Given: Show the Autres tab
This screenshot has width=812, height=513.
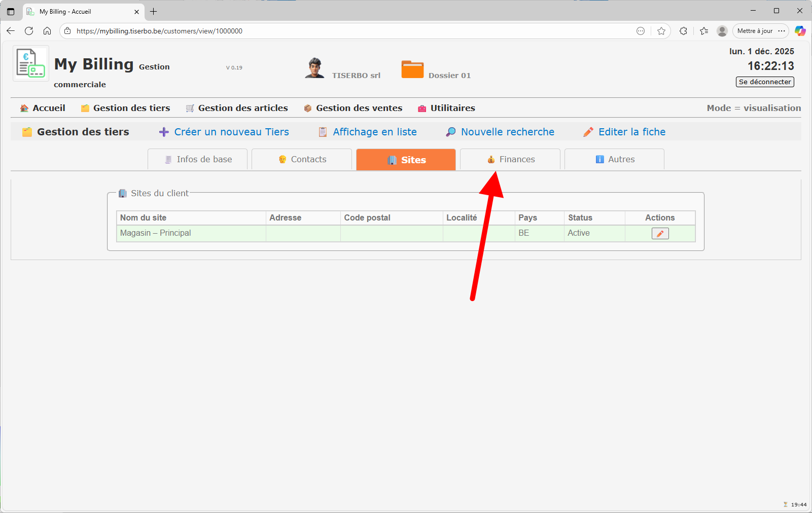Looking at the screenshot, I should click(x=615, y=159).
